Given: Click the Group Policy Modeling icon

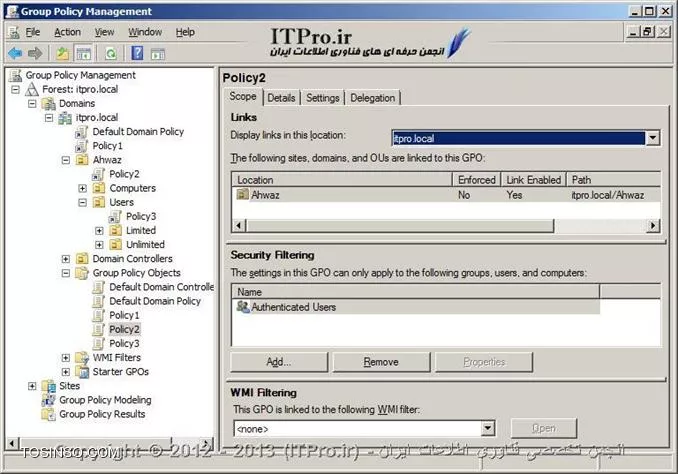Looking at the screenshot, I should point(48,400).
